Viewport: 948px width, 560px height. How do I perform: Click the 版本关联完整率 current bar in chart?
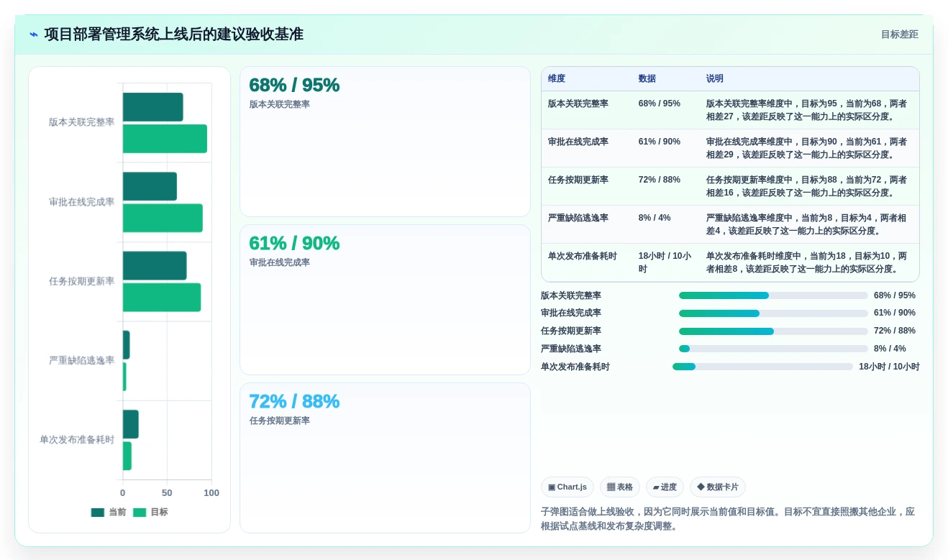[152, 107]
